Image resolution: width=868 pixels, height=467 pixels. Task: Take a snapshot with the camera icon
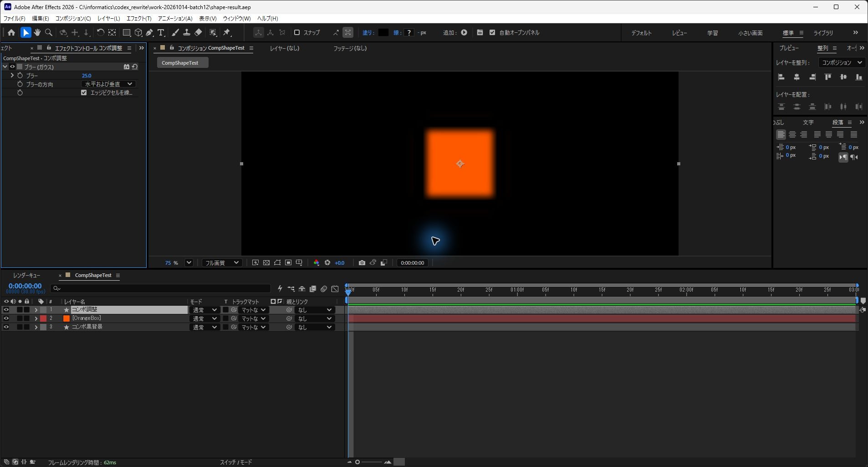tap(362, 263)
